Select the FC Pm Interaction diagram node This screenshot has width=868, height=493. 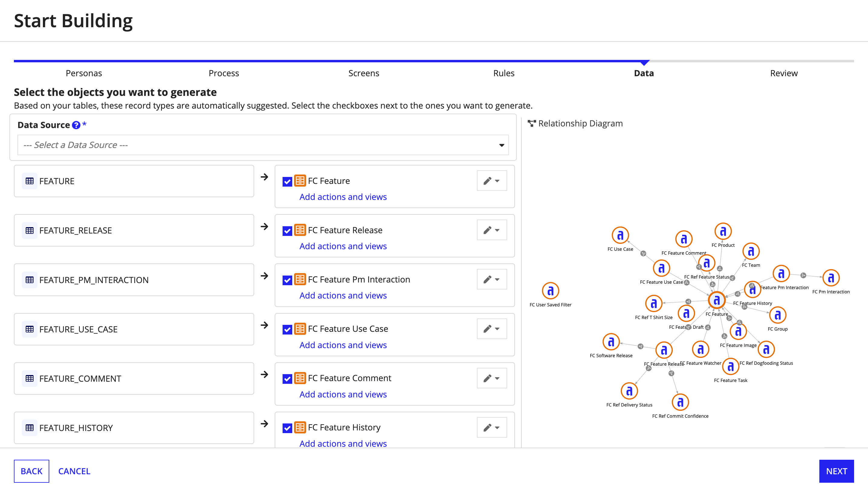(831, 278)
